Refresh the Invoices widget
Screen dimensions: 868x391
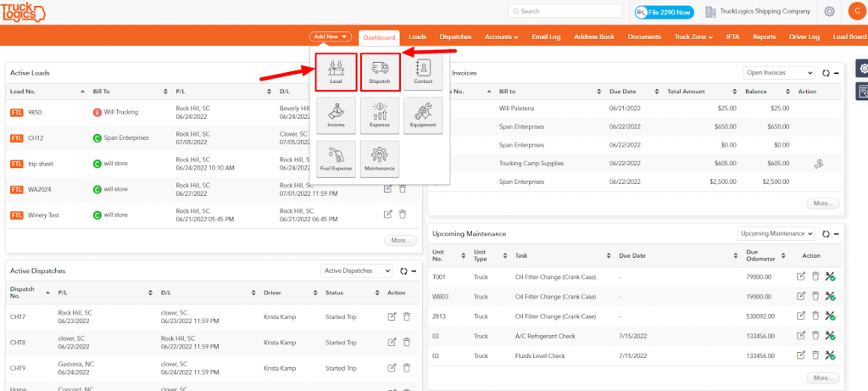pyautogui.click(x=826, y=73)
